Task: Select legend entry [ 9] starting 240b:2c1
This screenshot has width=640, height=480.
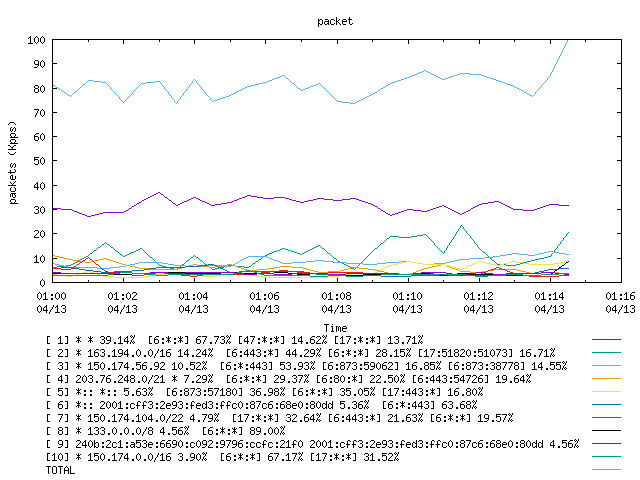Action: pyautogui.click(x=313, y=444)
